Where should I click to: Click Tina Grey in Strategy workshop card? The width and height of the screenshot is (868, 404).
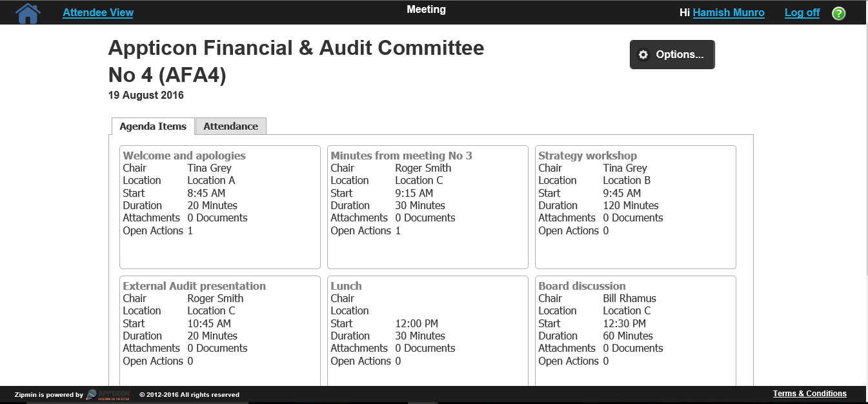625,168
